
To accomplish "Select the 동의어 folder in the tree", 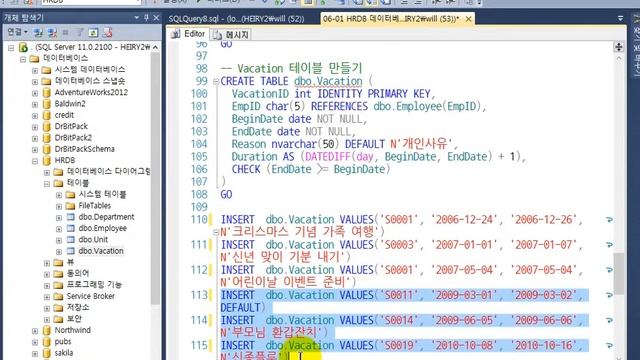I will pyautogui.click(x=78, y=273).
